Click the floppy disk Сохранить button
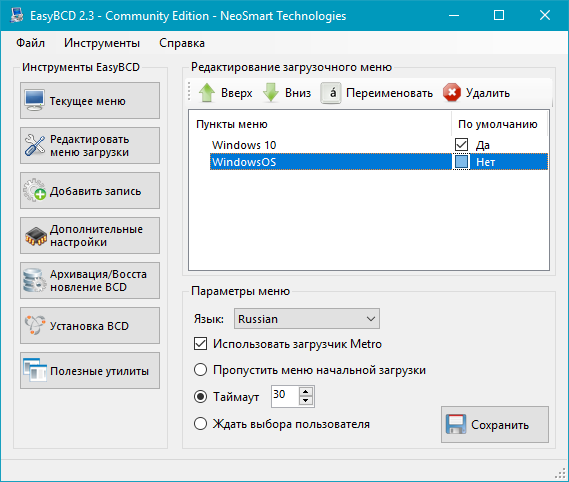569x482 pixels. [495, 424]
